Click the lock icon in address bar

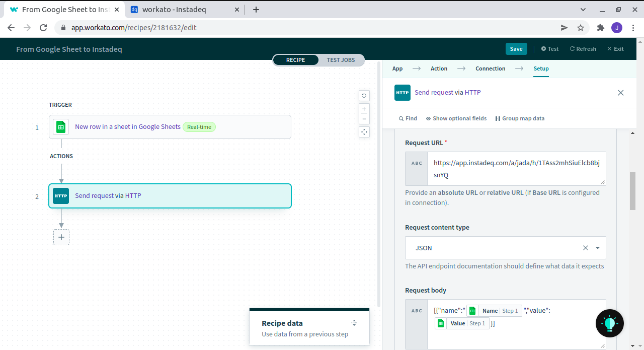tap(63, 28)
